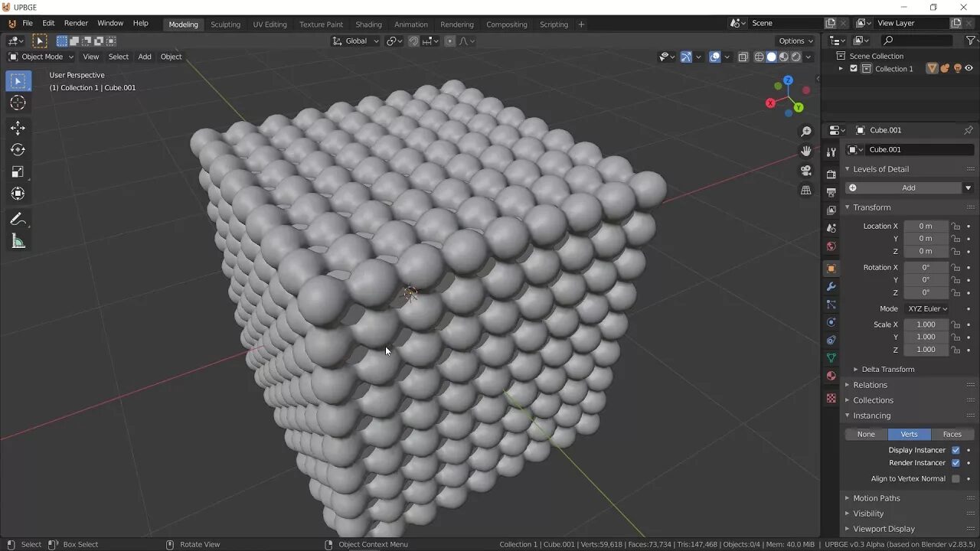Viewport: 980px width, 551px height.
Task: Click the outliner search field
Action: 918,41
